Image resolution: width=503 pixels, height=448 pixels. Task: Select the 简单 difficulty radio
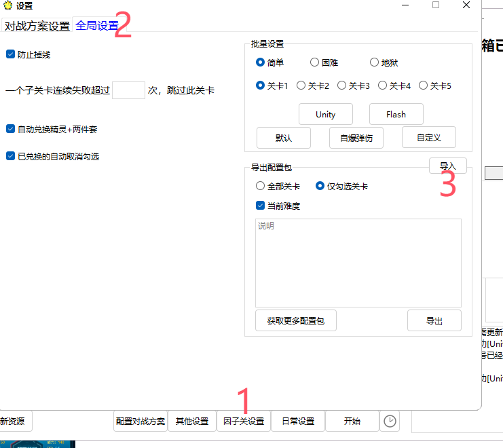260,62
